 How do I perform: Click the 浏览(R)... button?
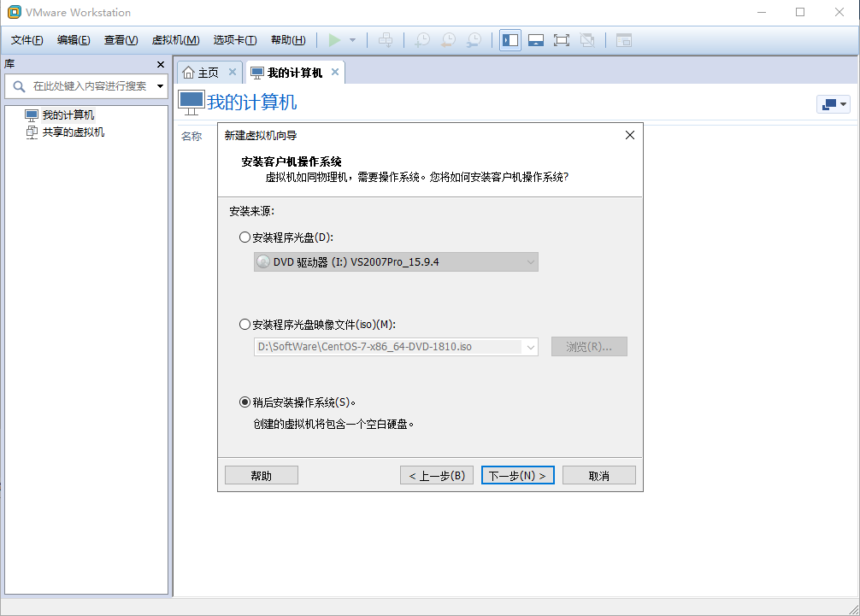point(589,346)
